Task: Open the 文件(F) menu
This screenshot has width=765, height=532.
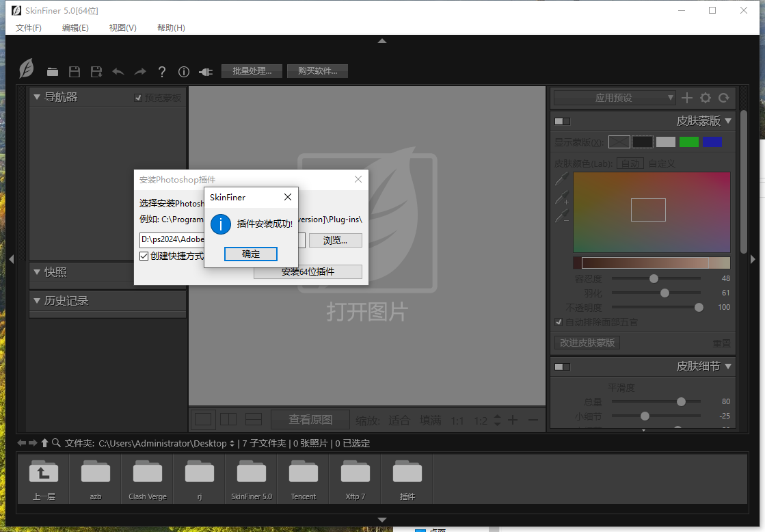Action: [28, 28]
